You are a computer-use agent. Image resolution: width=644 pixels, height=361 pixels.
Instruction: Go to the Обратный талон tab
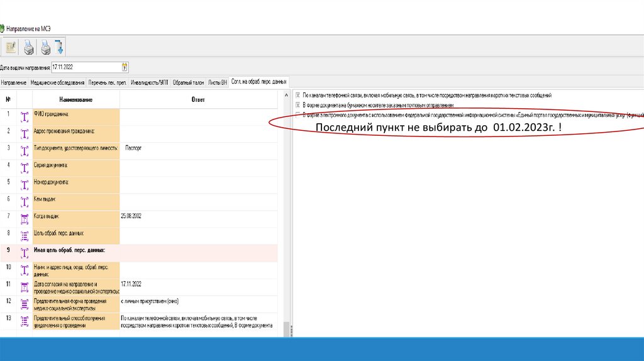(x=188, y=82)
